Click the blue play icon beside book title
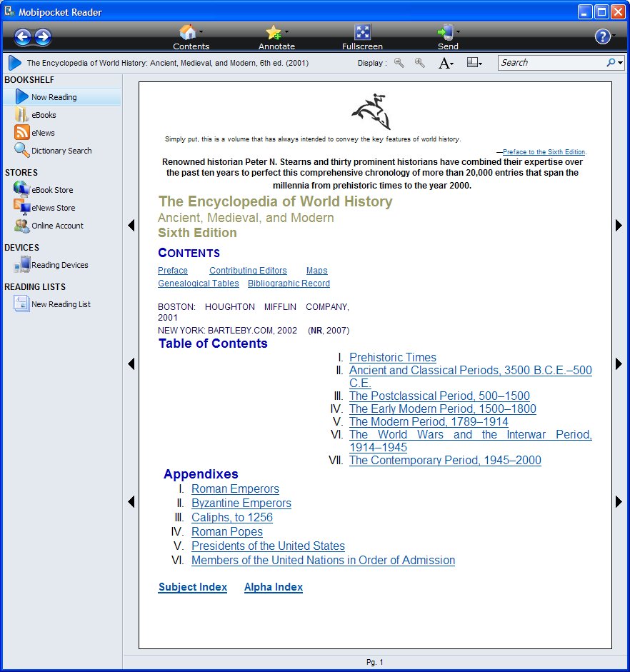630x672 pixels. pos(14,63)
